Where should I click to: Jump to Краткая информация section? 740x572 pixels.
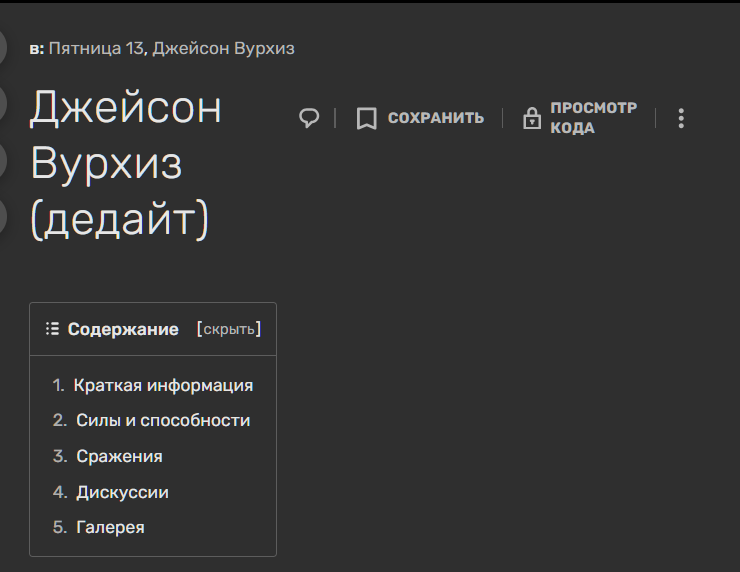163,386
